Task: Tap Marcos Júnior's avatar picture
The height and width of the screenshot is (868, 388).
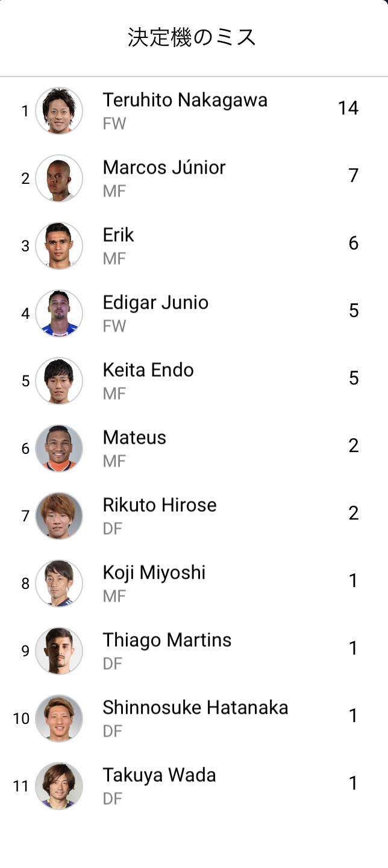Action: pos(59,178)
